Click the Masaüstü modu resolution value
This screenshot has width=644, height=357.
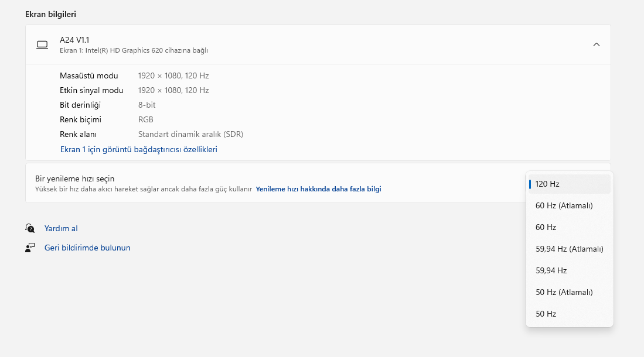173,75
